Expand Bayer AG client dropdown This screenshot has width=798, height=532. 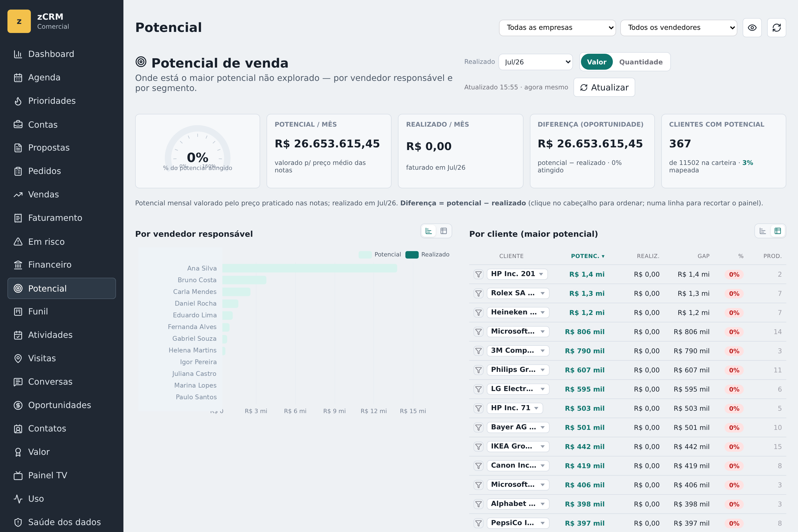518,427
